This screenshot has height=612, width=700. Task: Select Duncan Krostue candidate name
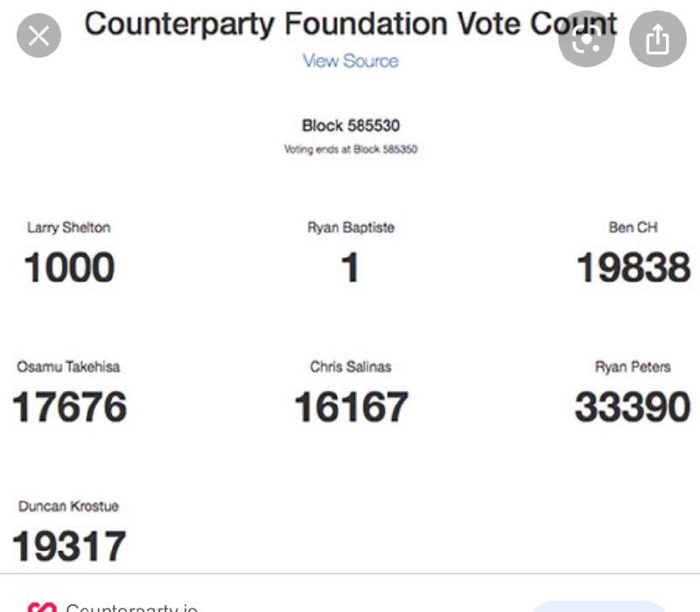(x=68, y=506)
